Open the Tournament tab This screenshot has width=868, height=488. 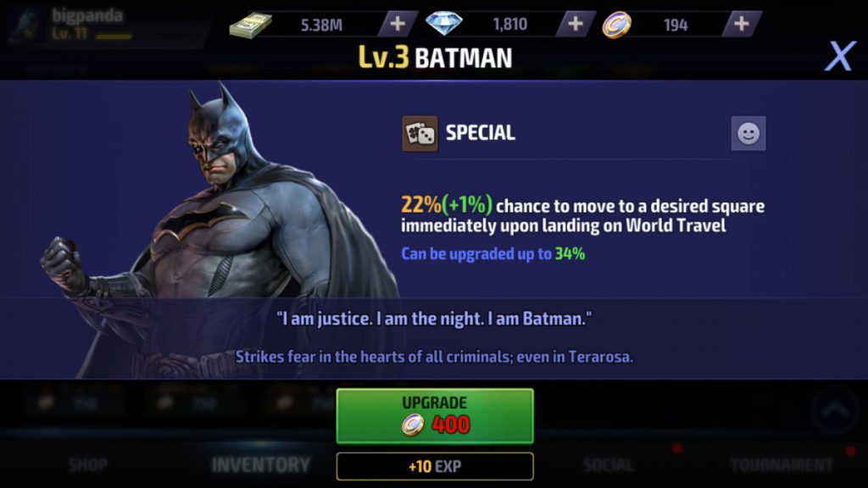tap(781, 465)
